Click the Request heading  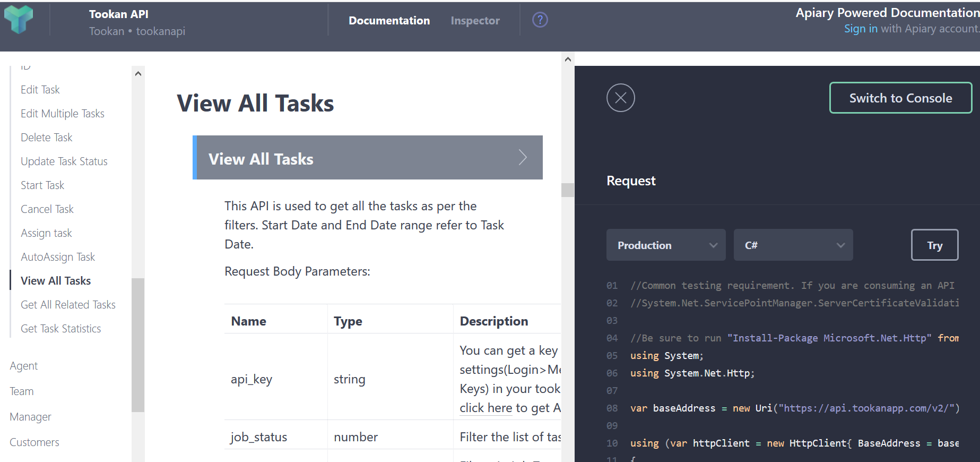point(631,181)
